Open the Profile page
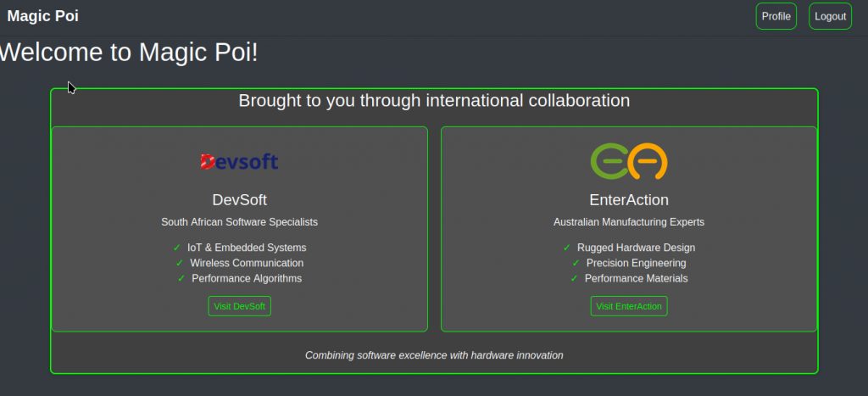The height and width of the screenshot is (396, 868). click(x=776, y=16)
